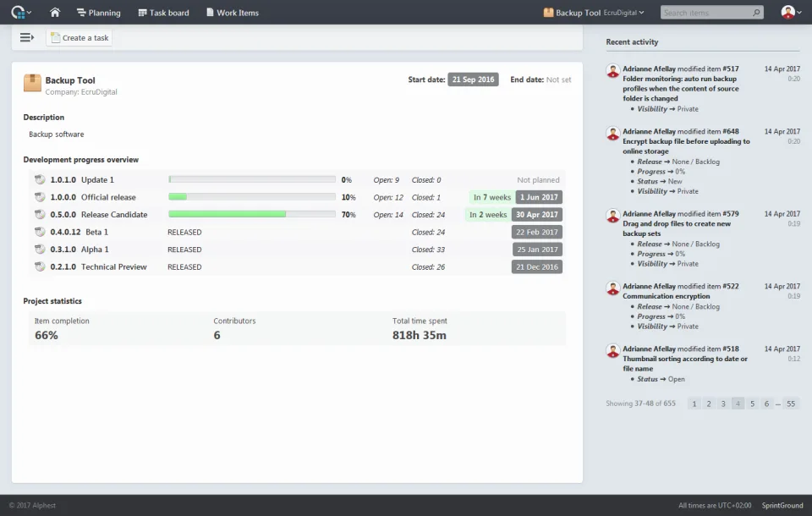Screen dimensions: 812x516
Task: Open item #579 Drag and drop files
Action: [677, 228]
